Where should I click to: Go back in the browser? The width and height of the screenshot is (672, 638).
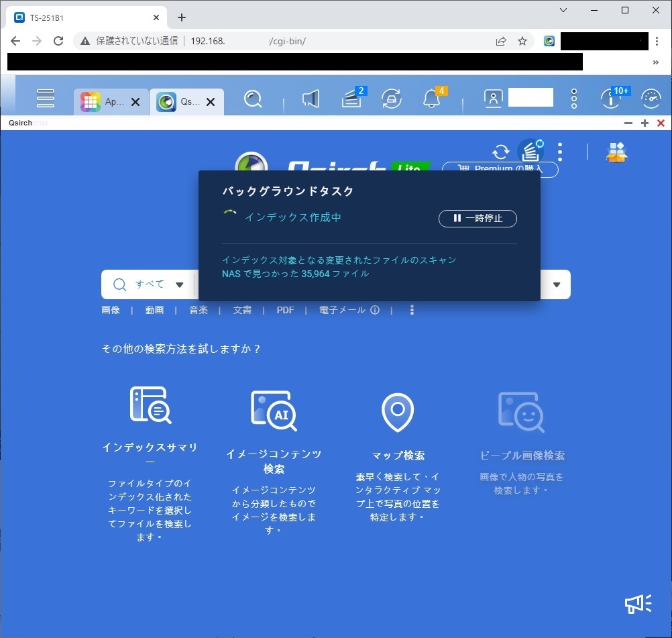[15, 41]
